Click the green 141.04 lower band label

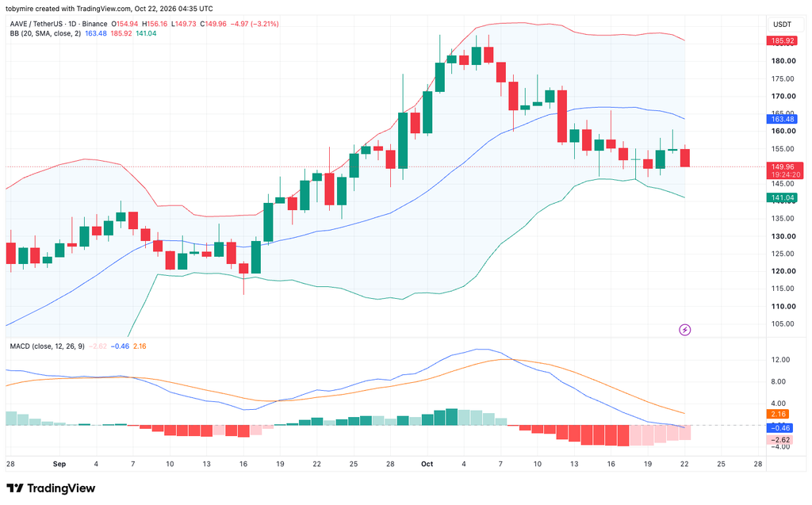[x=782, y=197]
